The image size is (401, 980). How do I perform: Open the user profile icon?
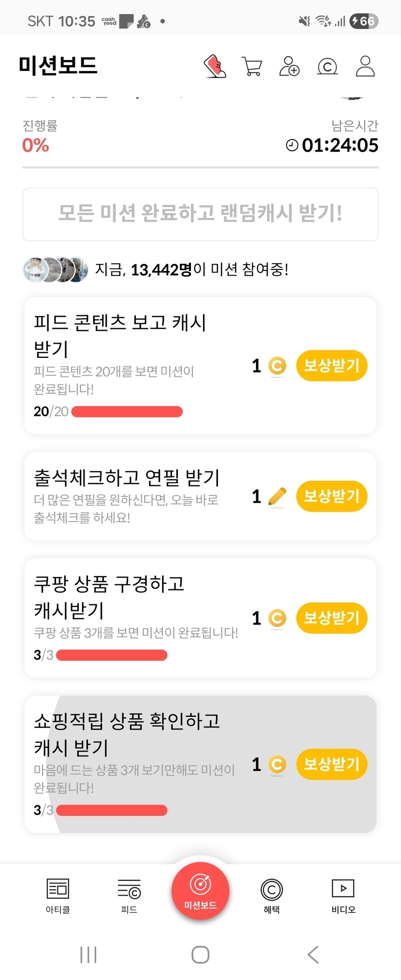365,66
